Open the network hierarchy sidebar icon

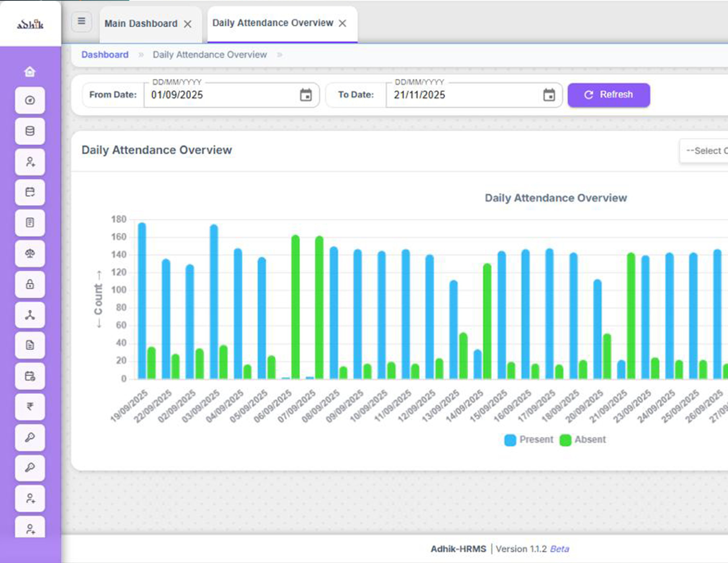pyautogui.click(x=30, y=315)
